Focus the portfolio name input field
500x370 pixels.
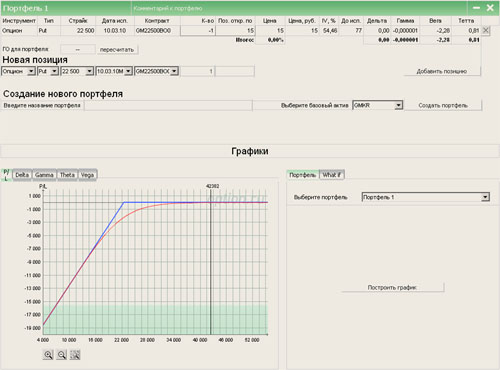point(168,105)
